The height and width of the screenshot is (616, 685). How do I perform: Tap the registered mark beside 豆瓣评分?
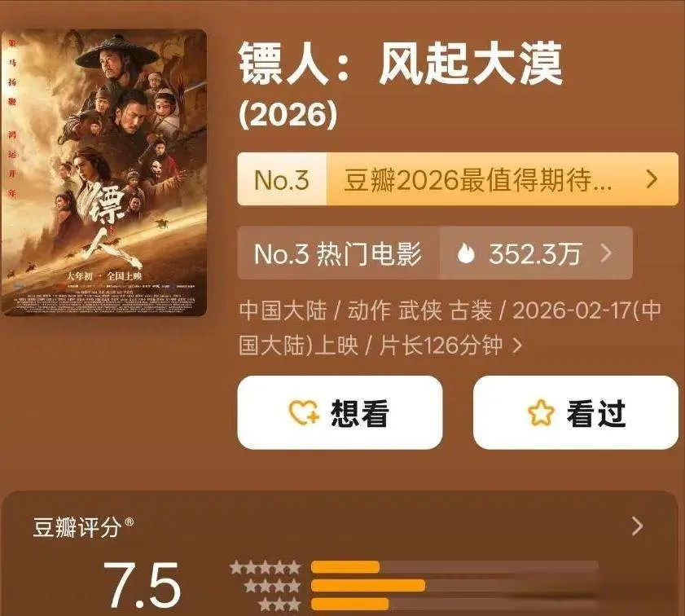click(130, 521)
